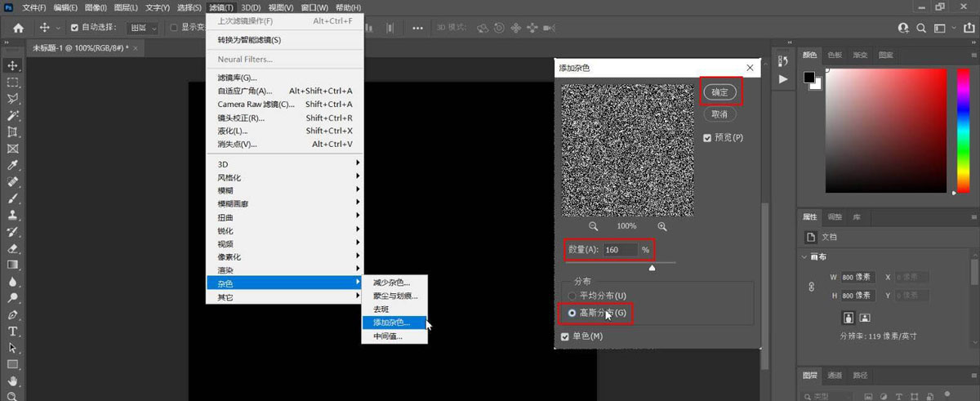Expand the 风格化 submenu
This screenshot has height=401, width=980.
(x=284, y=177)
